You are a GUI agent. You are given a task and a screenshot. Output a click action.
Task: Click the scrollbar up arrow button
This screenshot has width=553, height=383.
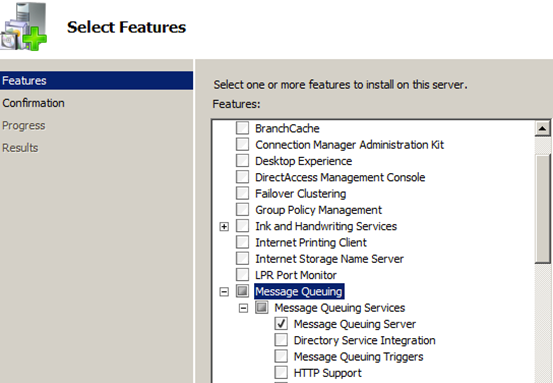[x=542, y=128]
